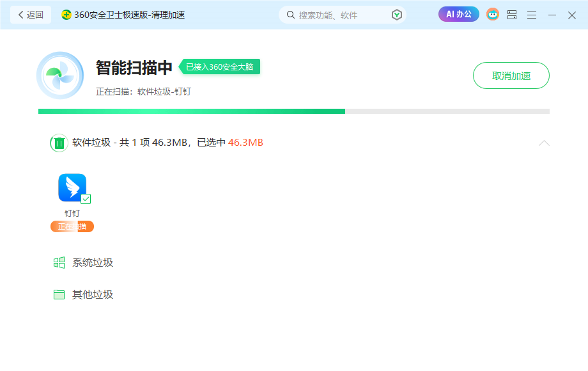588x371 pixels.
Task: Click the 系统垃圾 category icon
Action: pyautogui.click(x=59, y=262)
